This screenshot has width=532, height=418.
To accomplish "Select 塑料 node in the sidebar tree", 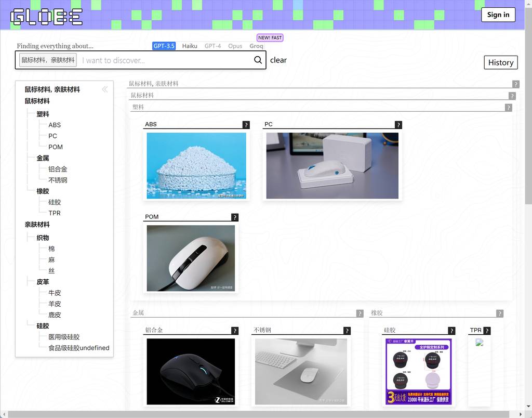I will pyautogui.click(x=43, y=114).
